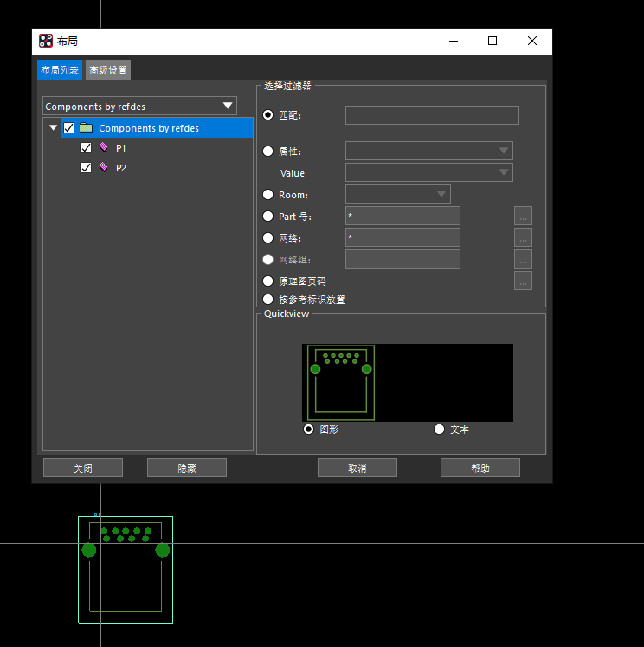Collapse the Components by refdes tree node
This screenshot has width=644, height=647.
tap(53, 127)
